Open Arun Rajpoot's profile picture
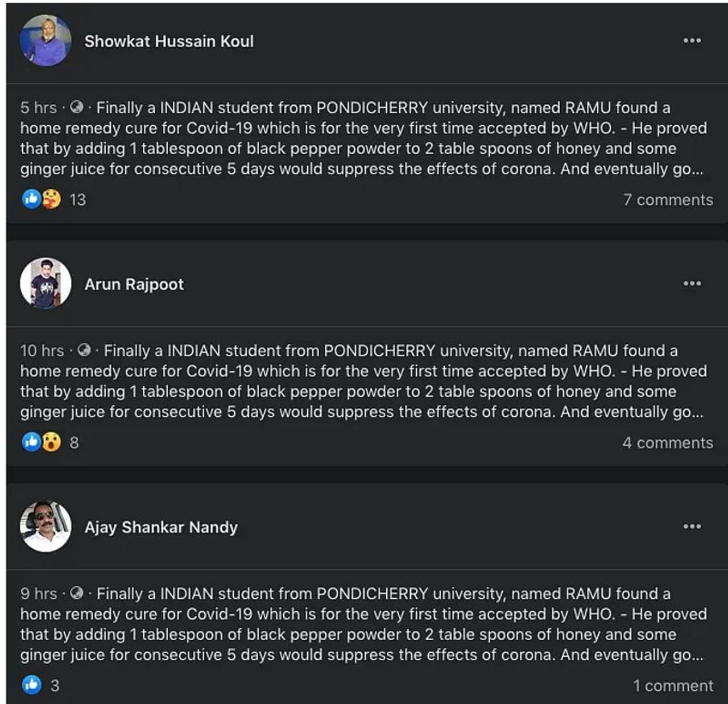This screenshot has height=704, width=728. click(x=45, y=284)
